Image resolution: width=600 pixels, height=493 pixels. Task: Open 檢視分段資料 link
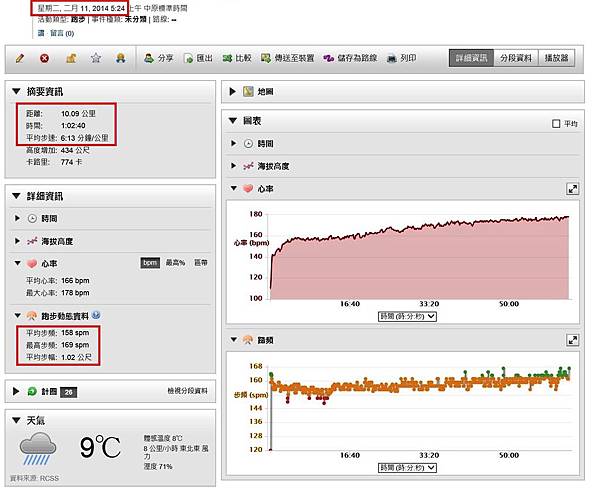pyautogui.click(x=187, y=391)
